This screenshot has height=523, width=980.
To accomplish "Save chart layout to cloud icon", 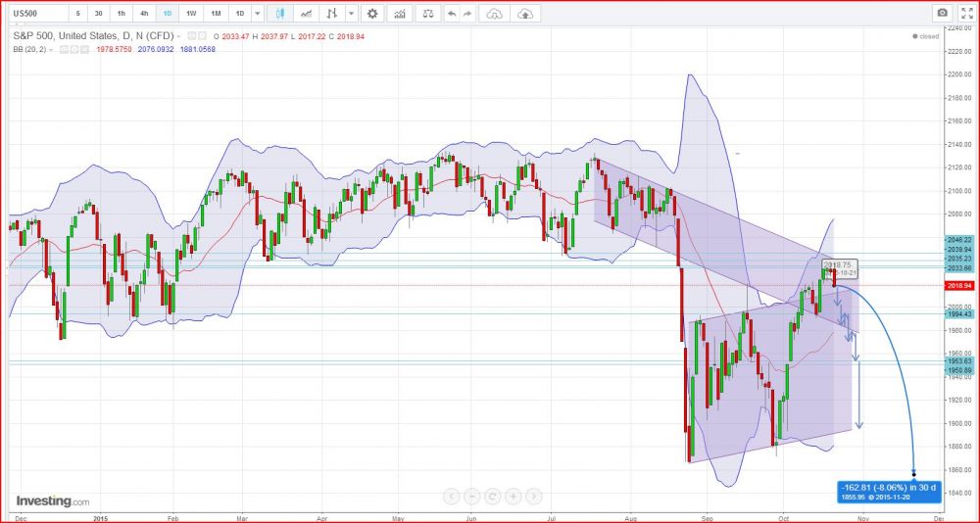I will click(x=525, y=13).
